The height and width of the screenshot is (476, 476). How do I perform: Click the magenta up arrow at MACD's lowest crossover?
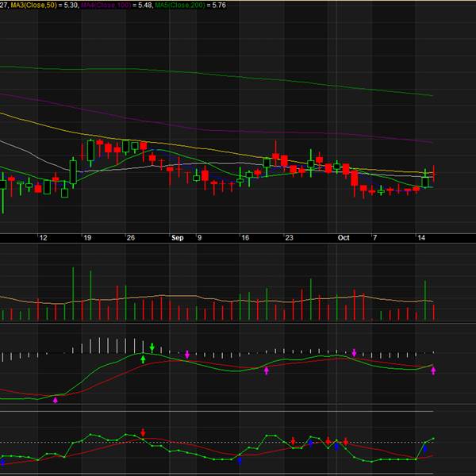pyautogui.click(x=56, y=400)
